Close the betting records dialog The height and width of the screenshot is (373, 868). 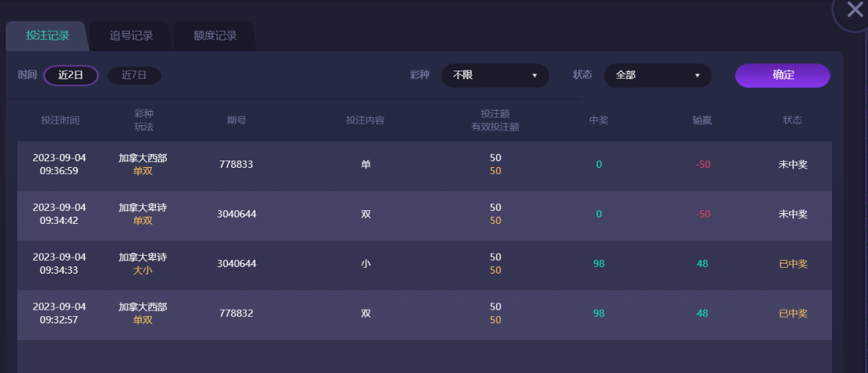[854, 10]
